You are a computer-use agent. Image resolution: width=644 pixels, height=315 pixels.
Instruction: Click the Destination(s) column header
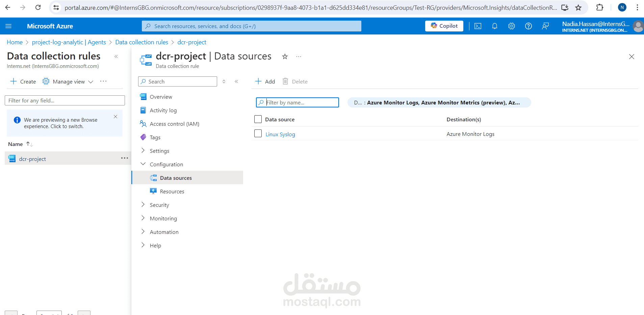tap(464, 119)
